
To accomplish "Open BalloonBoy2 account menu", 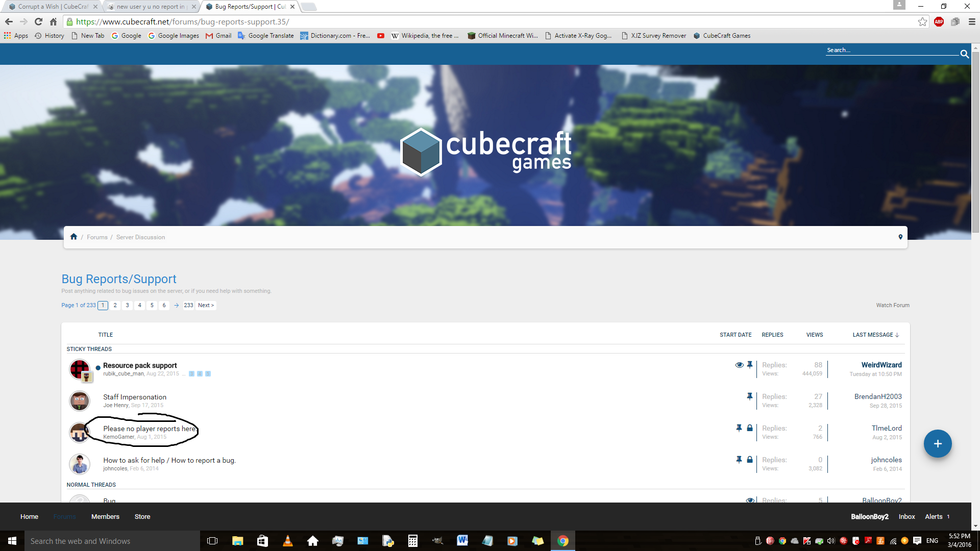I will coord(870,516).
